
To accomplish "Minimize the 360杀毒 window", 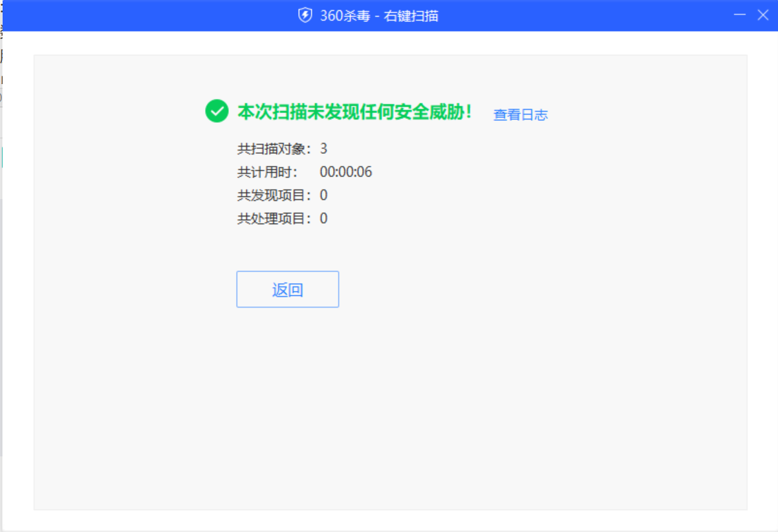I will coord(740,15).
